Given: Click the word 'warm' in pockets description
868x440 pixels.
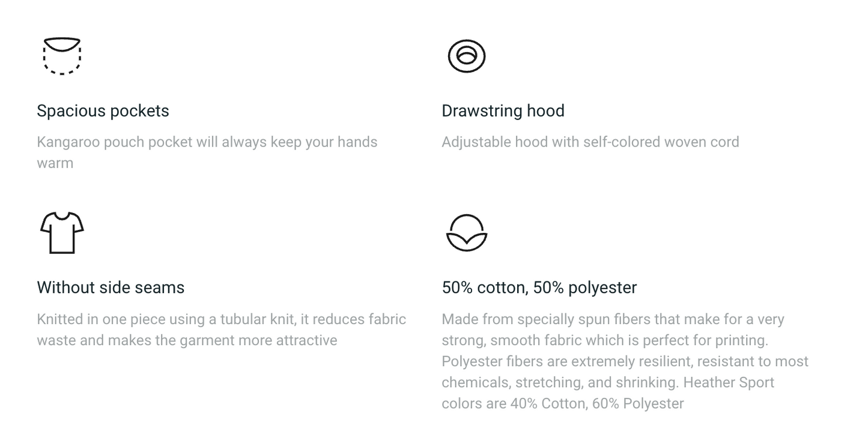Looking at the screenshot, I should coord(55,163).
